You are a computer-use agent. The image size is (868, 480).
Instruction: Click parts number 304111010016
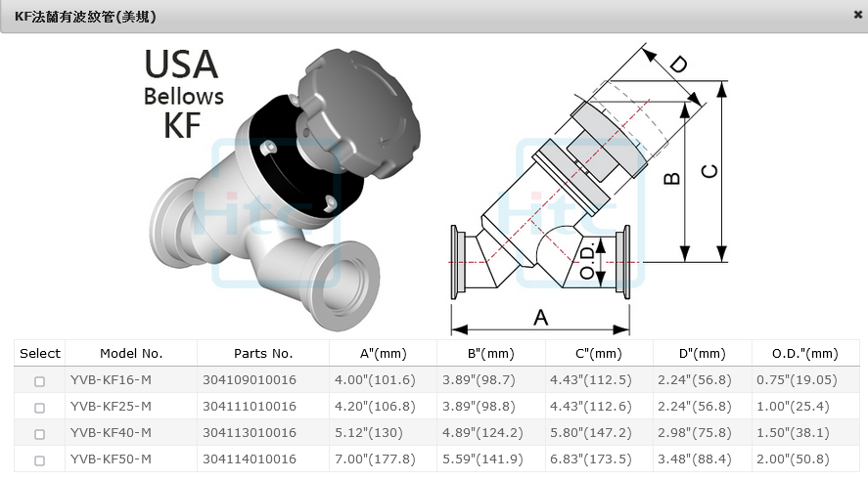pyautogui.click(x=250, y=407)
